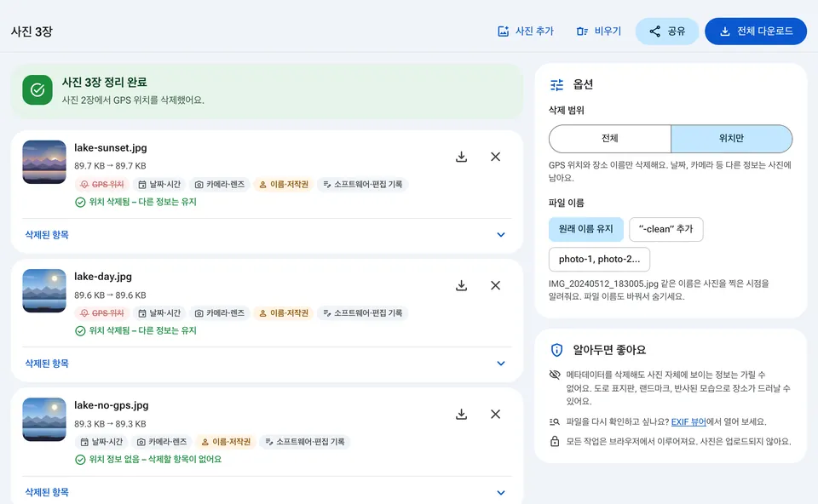
Task: Click 이름·저작권 tag on lake-sunset.jpg
Action: [x=283, y=185]
